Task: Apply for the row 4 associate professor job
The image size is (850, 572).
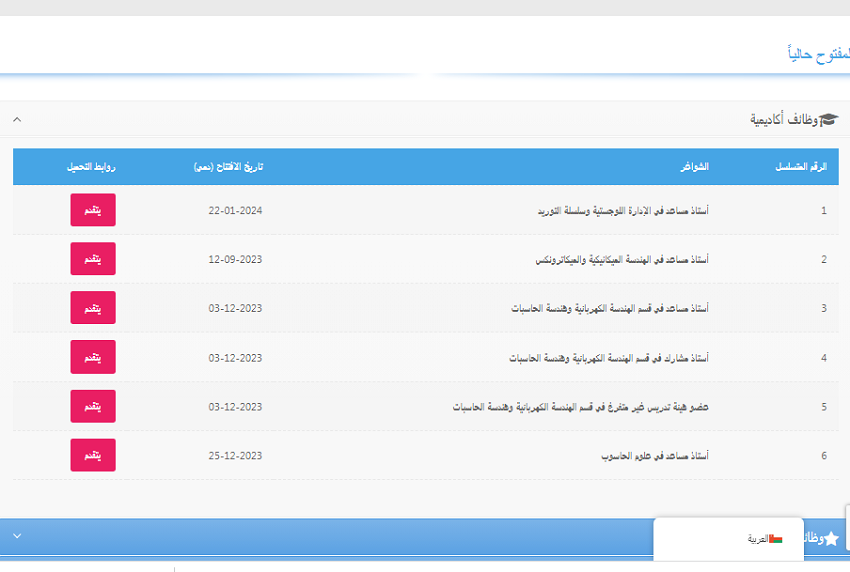Action: [93, 357]
